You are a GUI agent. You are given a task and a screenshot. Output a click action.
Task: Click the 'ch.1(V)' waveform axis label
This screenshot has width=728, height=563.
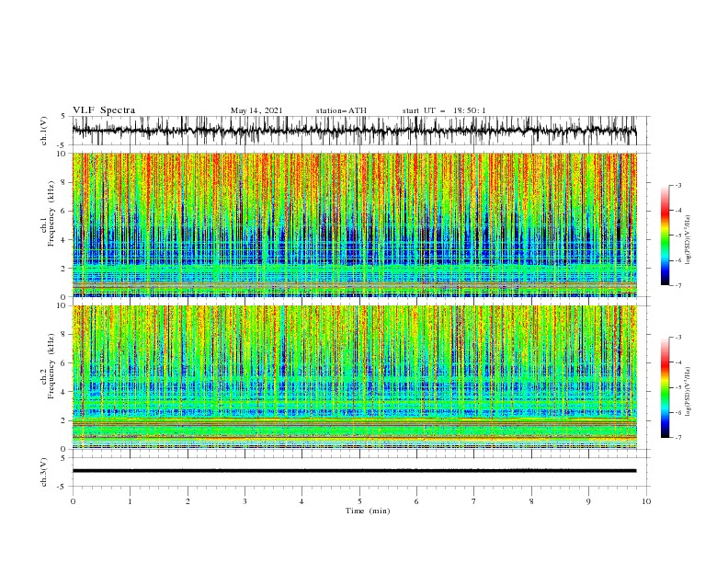pos(44,131)
